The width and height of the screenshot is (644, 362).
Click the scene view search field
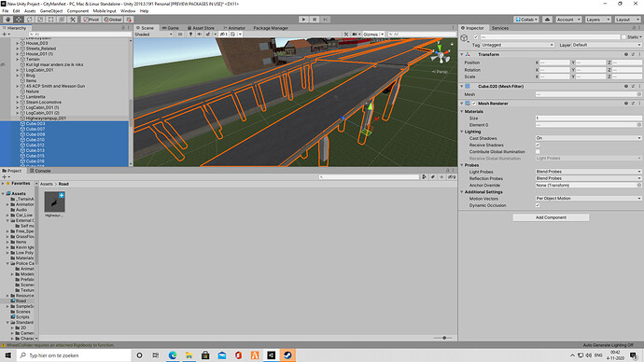(x=421, y=35)
